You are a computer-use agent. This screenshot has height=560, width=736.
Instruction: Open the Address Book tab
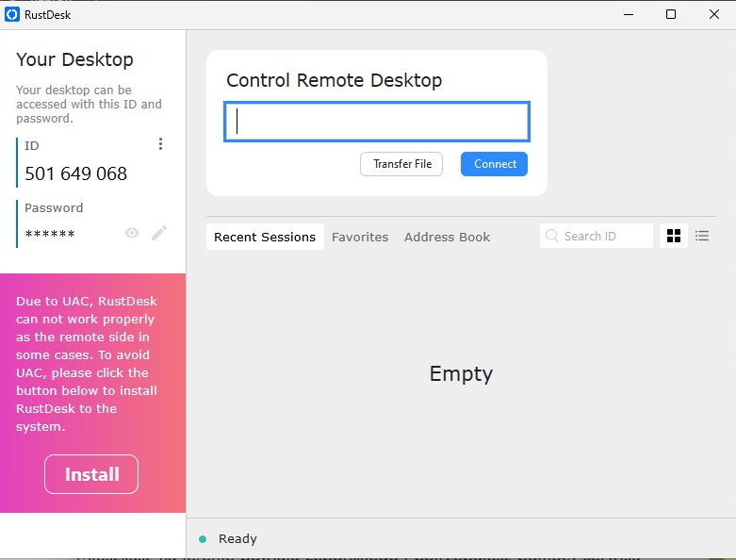[x=447, y=237]
